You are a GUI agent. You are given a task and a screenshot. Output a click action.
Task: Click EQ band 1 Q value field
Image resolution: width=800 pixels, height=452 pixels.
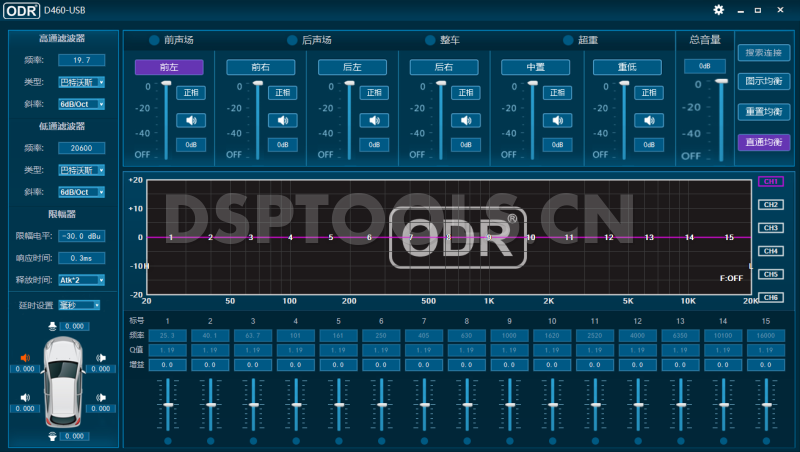(167, 350)
